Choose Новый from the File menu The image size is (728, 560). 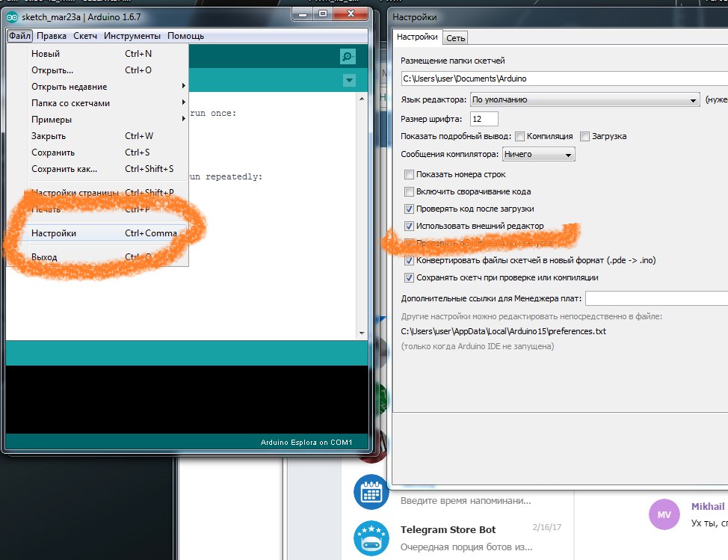(97, 53)
